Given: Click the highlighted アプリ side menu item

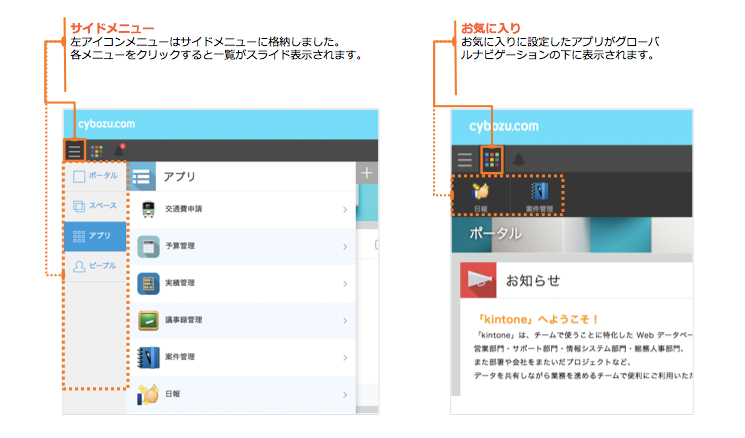Looking at the screenshot, I should [95, 236].
